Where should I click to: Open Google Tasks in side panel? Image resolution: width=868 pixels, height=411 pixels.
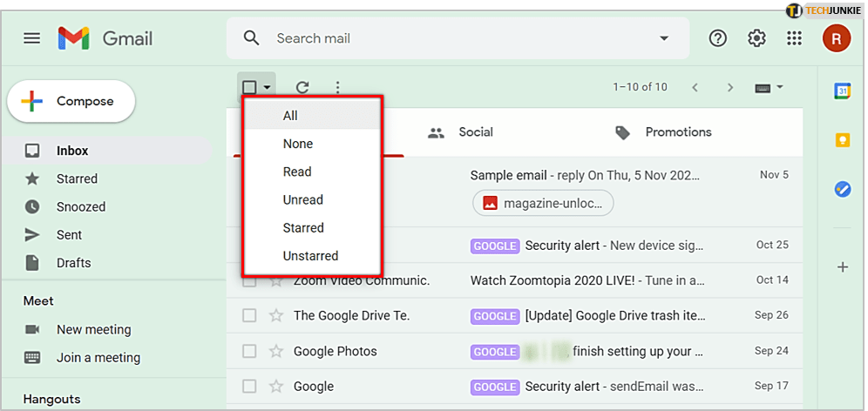click(843, 189)
